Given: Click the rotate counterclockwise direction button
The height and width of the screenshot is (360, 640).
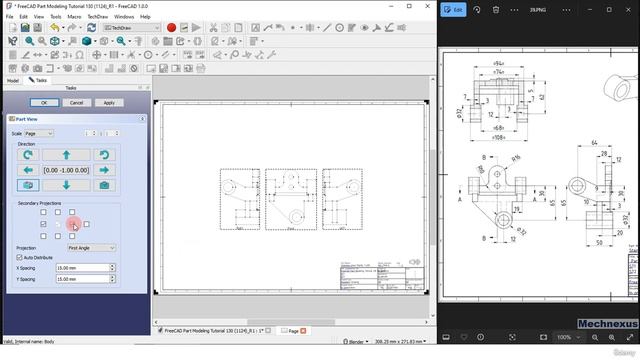Looking at the screenshot, I should pyautogui.click(x=104, y=155).
